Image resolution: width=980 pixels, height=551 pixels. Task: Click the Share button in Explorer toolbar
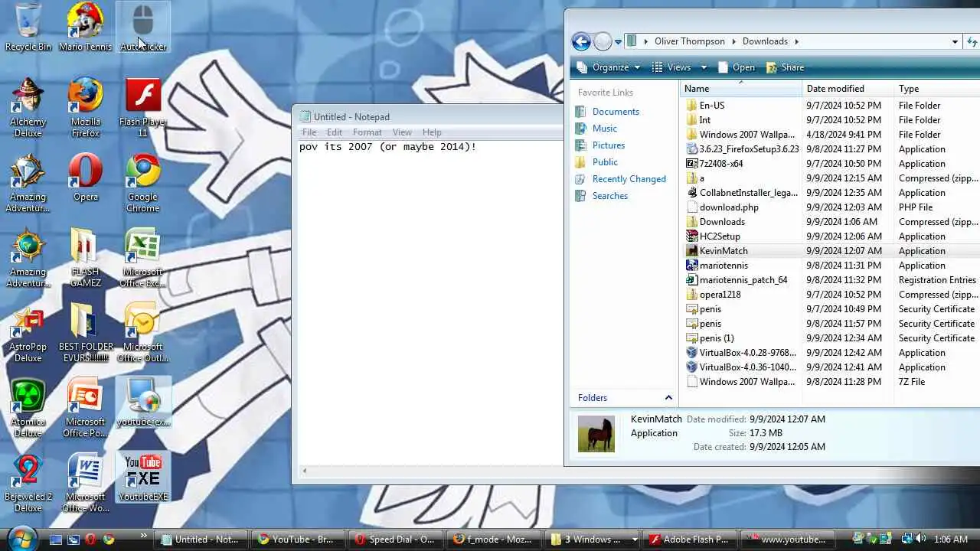click(785, 67)
